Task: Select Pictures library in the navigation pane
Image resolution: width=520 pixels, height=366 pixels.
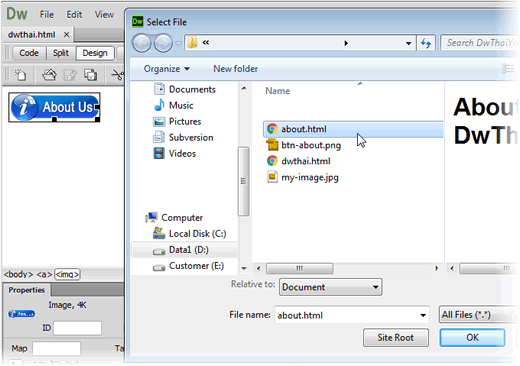Action: (177, 121)
